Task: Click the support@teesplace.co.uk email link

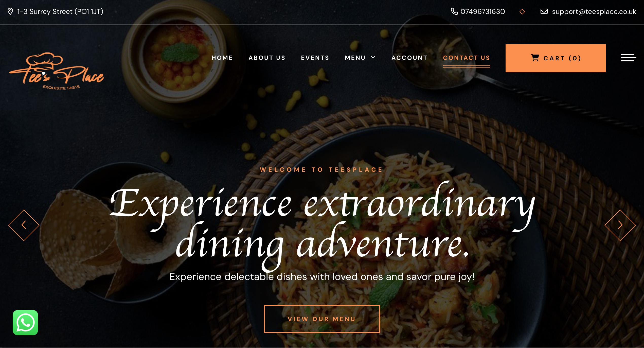Action: coord(594,12)
